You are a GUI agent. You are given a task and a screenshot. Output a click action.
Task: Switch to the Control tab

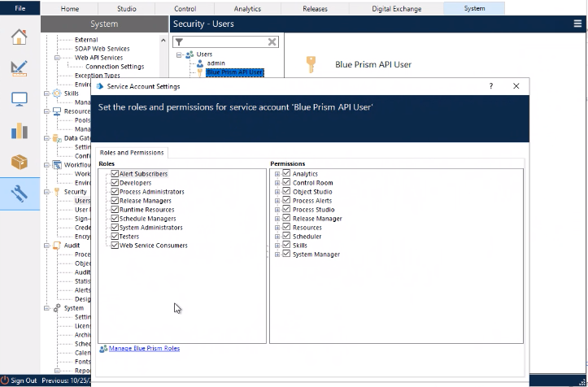185,9
